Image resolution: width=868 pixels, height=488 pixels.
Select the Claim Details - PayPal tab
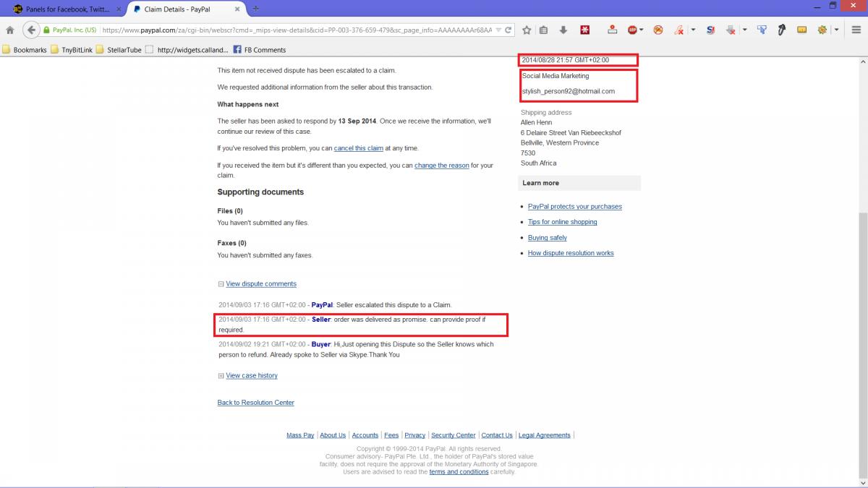tap(185, 9)
